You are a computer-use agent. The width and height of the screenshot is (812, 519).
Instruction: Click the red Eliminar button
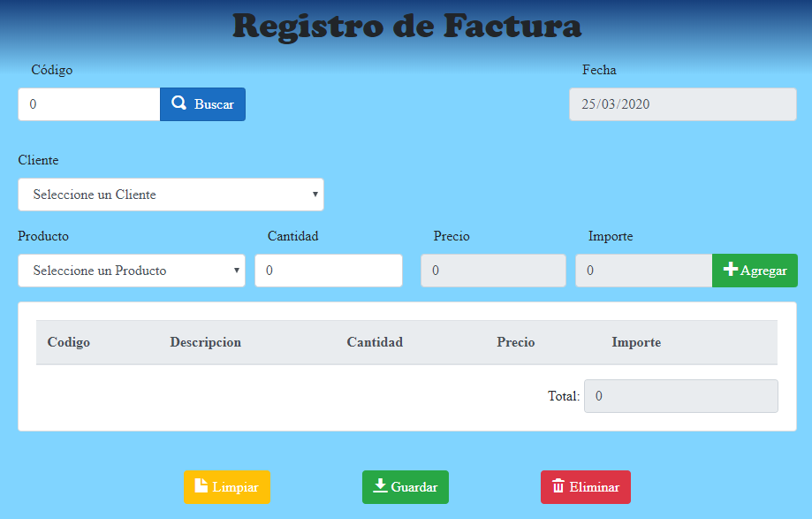pyautogui.click(x=586, y=487)
